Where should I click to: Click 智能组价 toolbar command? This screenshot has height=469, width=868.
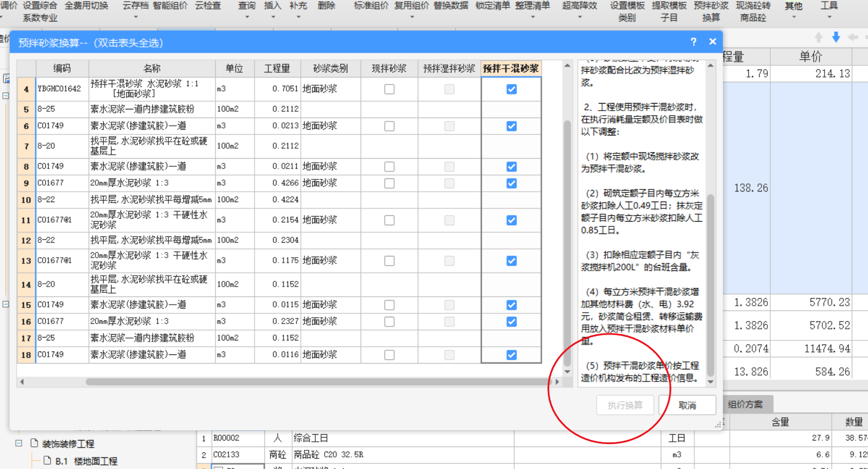[x=171, y=6]
